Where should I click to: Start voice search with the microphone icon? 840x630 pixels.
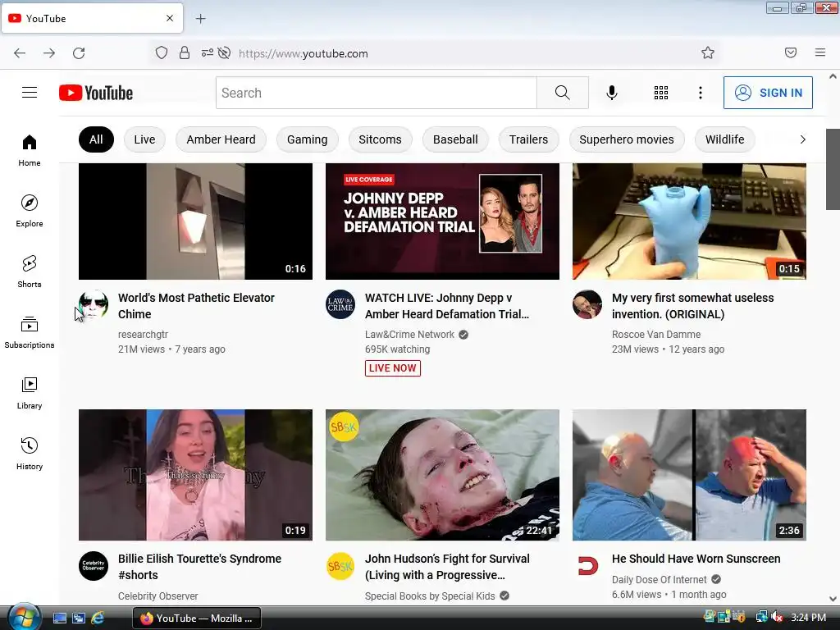coord(612,93)
